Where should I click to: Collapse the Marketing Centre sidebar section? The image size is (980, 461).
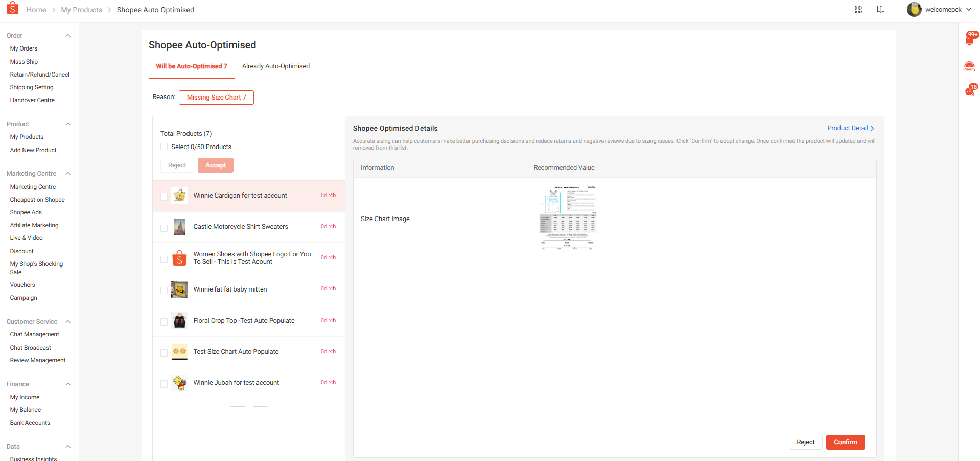68,174
